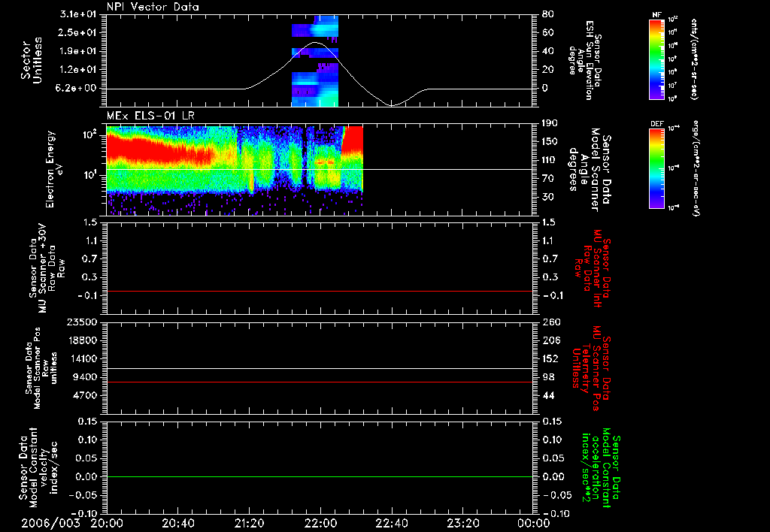Screen dimensions: 770x532
Task: Click the 20:40 time axis label
Action: click(177, 523)
